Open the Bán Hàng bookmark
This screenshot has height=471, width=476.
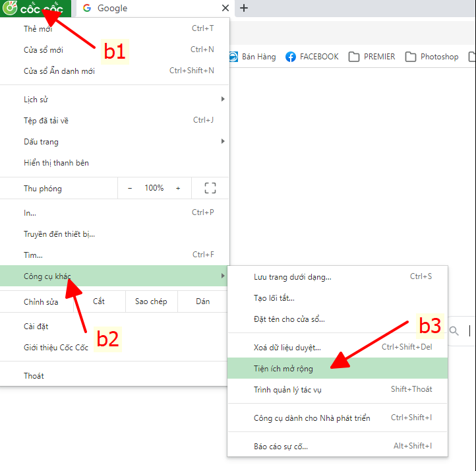coord(252,57)
